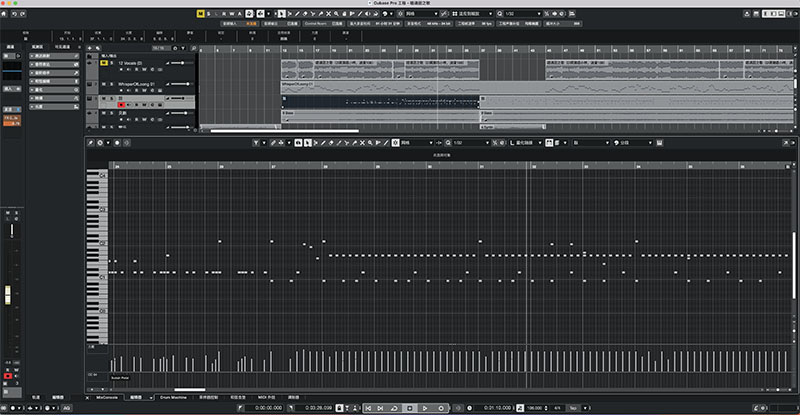
Task: Click the transport Record button
Action: (441, 408)
